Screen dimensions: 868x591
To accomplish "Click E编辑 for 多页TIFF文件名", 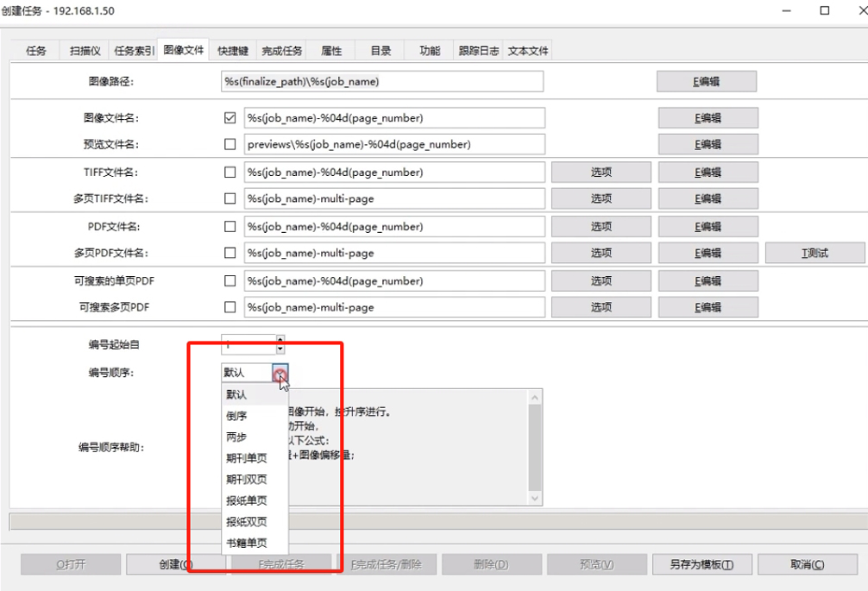I will click(x=708, y=198).
